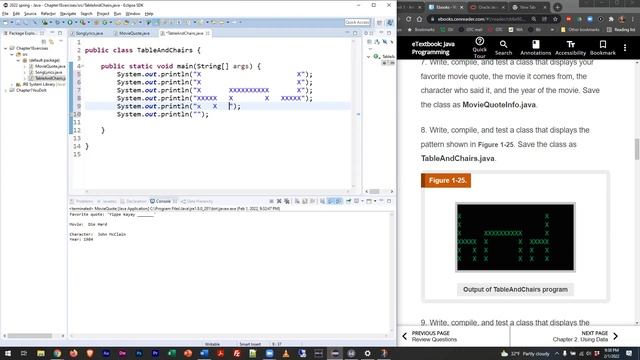Collapse the default package node

click(x=18, y=60)
